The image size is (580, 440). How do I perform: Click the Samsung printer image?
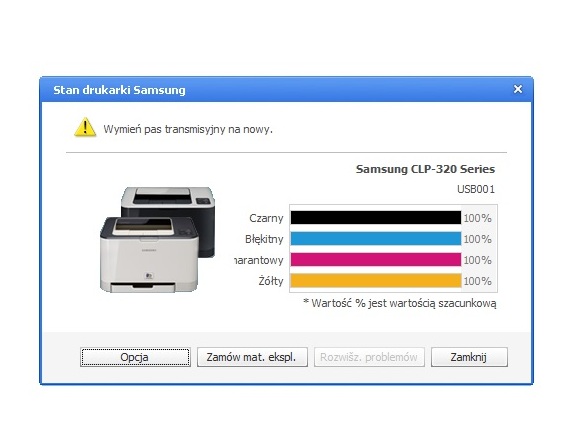(157, 240)
